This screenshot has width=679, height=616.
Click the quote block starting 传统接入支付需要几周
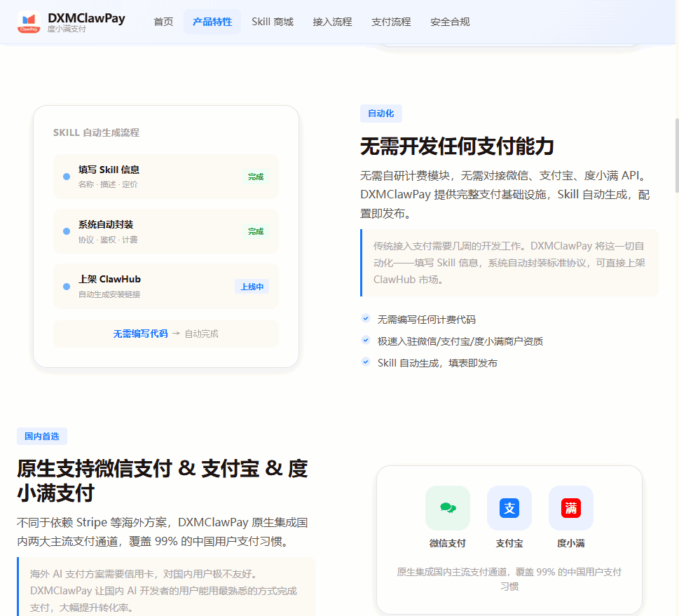click(509, 263)
